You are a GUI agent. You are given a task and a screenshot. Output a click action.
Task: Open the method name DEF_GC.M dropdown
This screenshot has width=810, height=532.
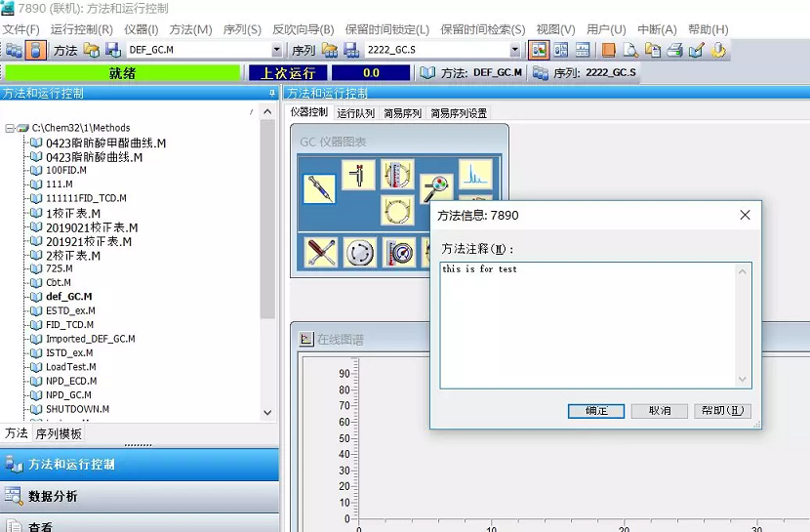[x=276, y=50]
